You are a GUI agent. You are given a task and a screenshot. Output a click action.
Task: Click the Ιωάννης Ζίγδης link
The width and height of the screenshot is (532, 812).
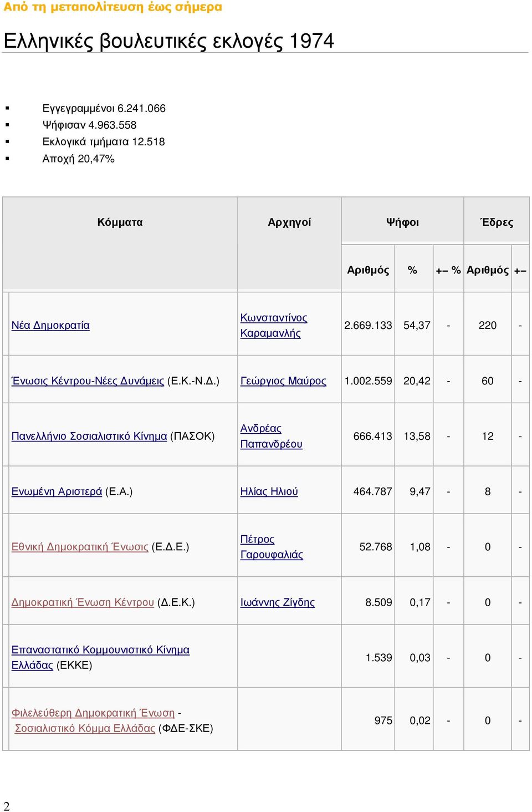(x=278, y=603)
